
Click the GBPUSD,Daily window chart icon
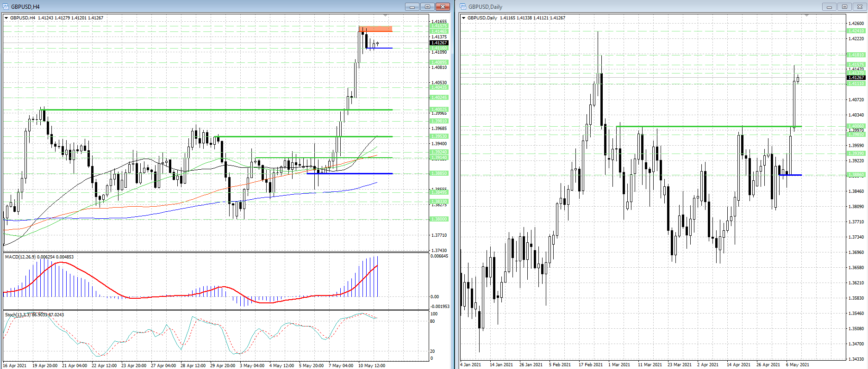point(463,6)
